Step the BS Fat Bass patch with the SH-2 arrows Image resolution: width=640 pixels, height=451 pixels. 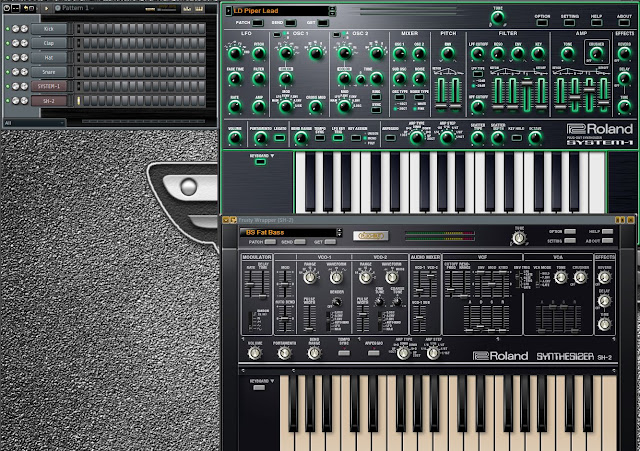click(x=339, y=232)
